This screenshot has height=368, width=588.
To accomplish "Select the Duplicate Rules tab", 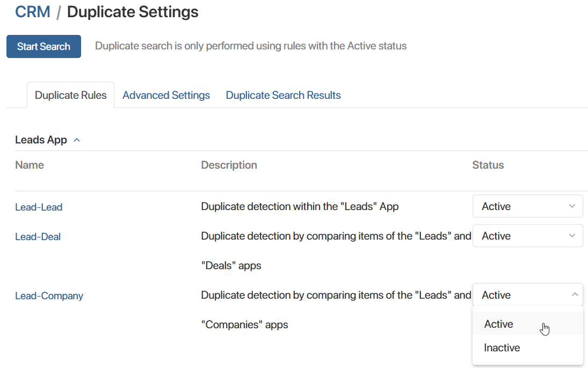I will coord(70,95).
